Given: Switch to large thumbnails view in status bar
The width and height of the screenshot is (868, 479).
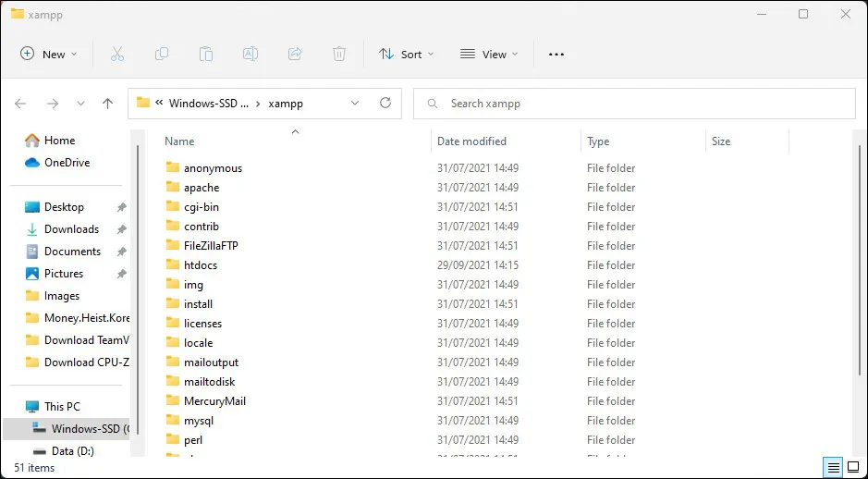Looking at the screenshot, I should [853, 467].
